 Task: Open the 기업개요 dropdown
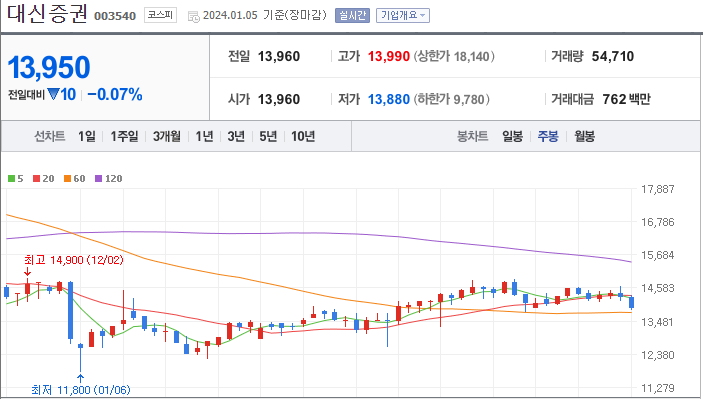pyautogui.click(x=403, y=15)
